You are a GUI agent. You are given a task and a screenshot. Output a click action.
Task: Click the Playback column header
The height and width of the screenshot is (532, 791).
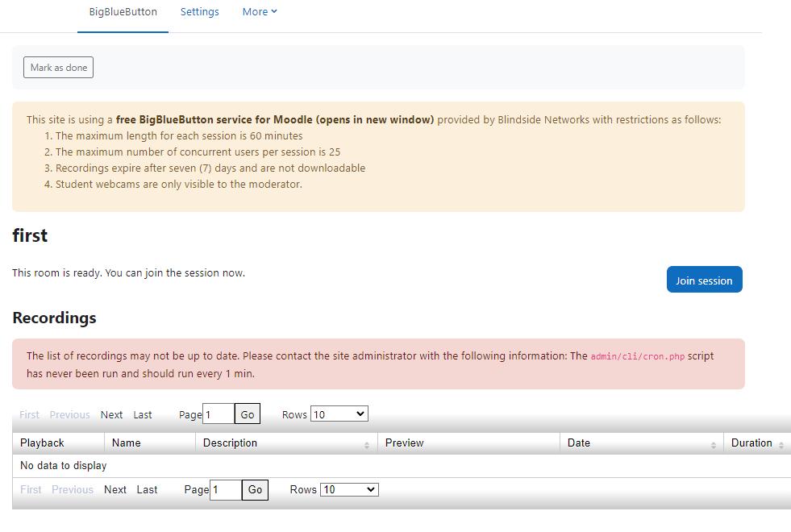point(58,443)
